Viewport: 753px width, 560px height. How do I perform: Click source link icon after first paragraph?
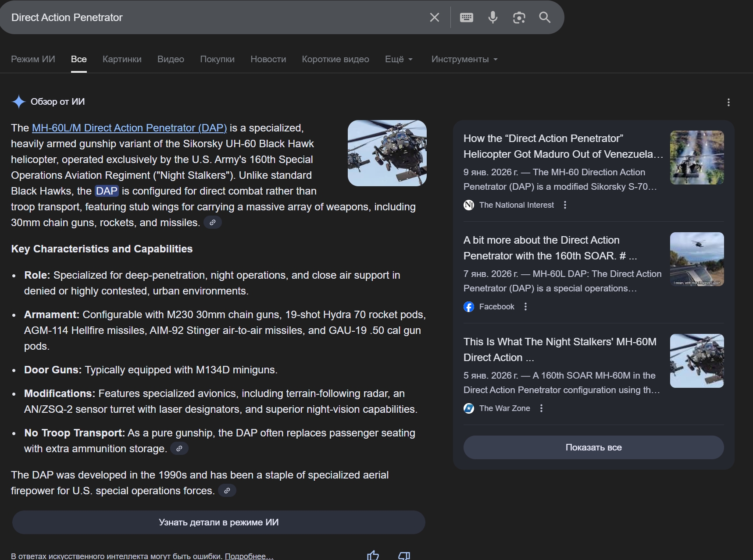coord(213,223)
